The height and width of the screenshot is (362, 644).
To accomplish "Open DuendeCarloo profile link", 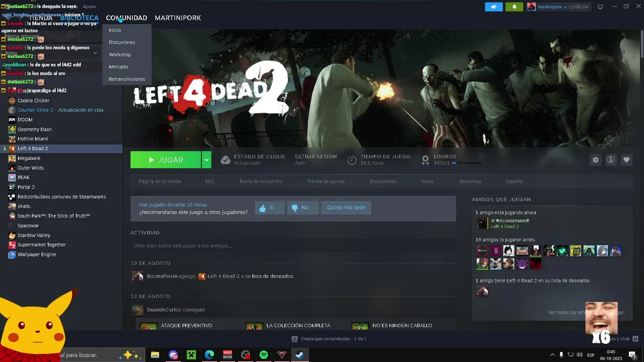I will point(164,310).
